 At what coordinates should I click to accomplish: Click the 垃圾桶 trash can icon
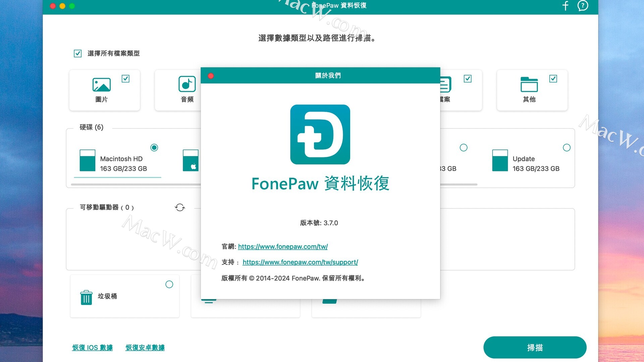pyautogui.click(x=86, y=297)
